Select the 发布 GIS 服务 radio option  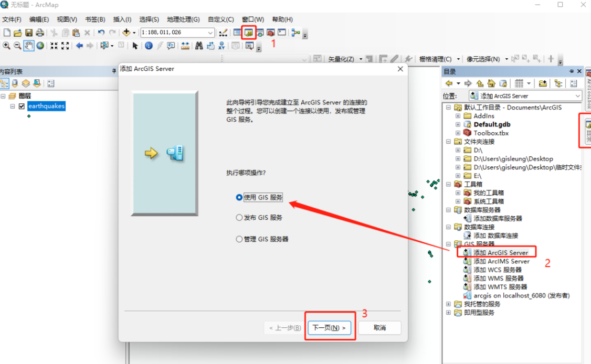click(x=239, y=218)
